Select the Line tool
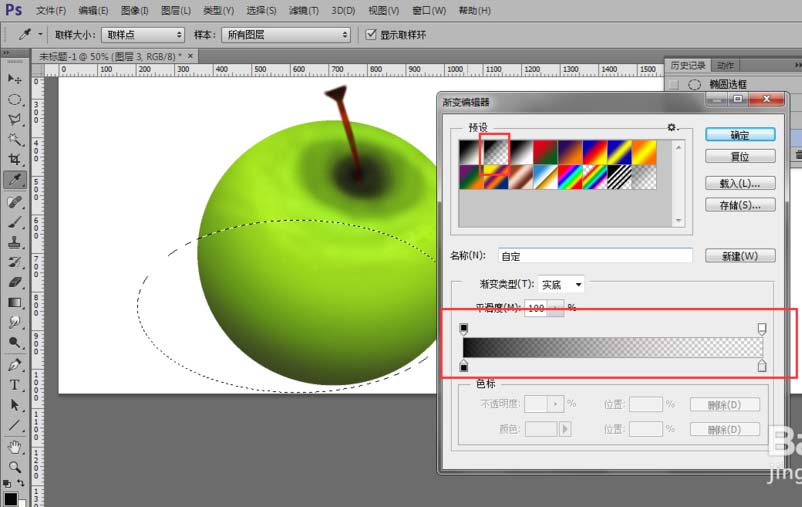This screenshot has width=802, height=507. click(x=14, y=425)
